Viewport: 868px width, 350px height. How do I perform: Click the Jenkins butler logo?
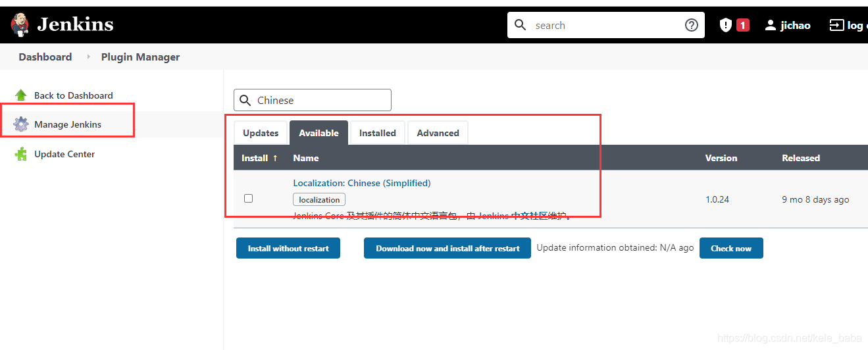click(x=20, y=25)
